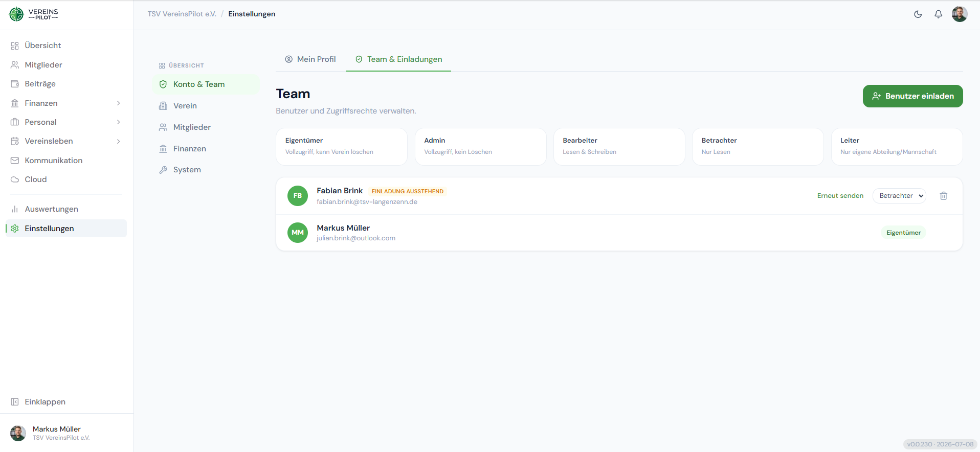Image resolution: width=980 pixels, height=452 pixels.
Task: Open Mitglieder settings section
Action: click(x=206, y=127)
